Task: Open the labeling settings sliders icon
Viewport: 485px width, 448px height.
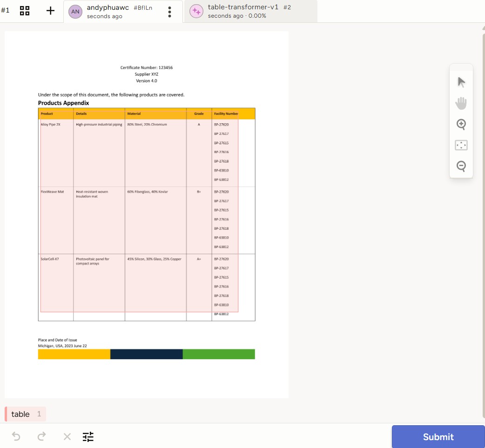Action: tap(88, 436)
